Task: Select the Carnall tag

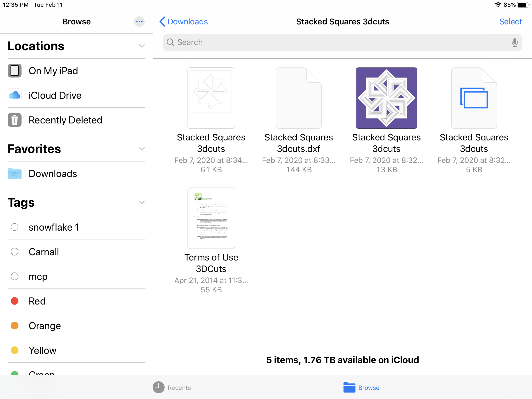Action: click(44, 252)
